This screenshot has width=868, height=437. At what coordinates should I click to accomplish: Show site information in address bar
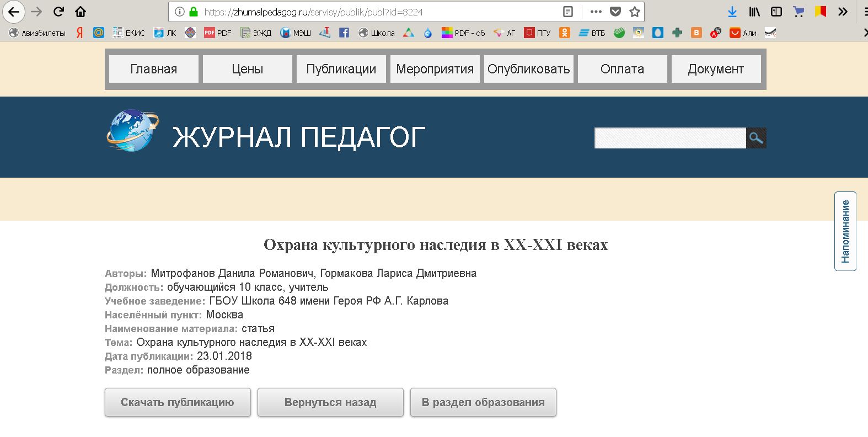(x=179, y=12)
